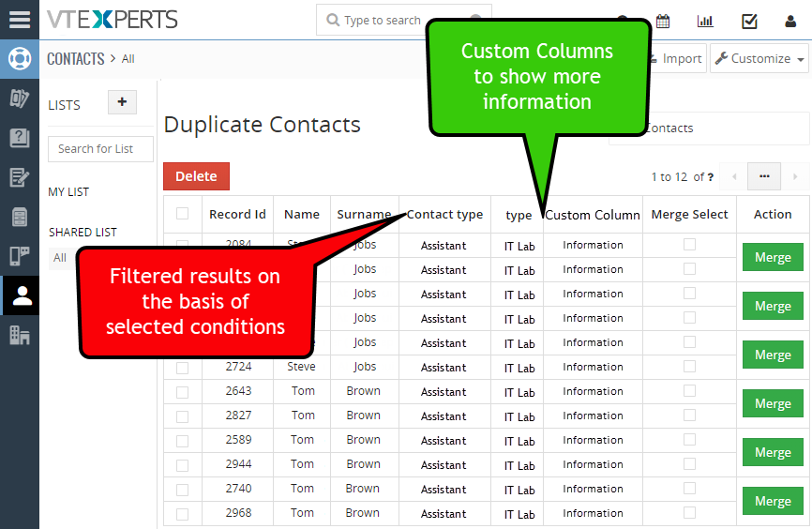This screenshot has width=812, height=529.
Task: Open the hamburger main menu
Action: 20,19
